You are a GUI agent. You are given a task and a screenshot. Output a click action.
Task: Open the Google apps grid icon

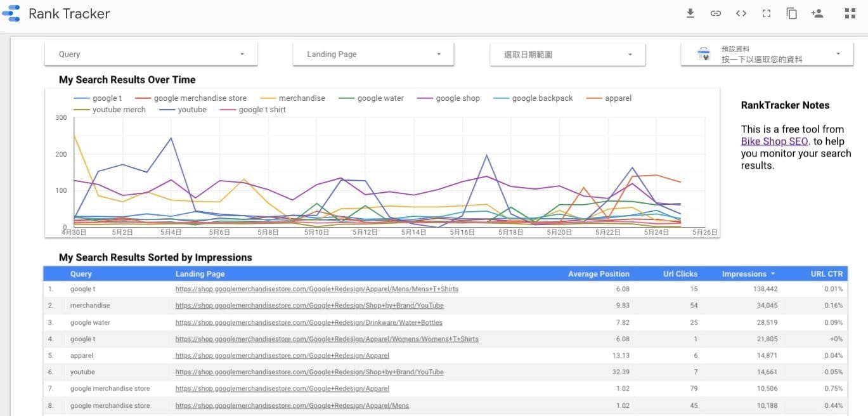click(850, 13)
